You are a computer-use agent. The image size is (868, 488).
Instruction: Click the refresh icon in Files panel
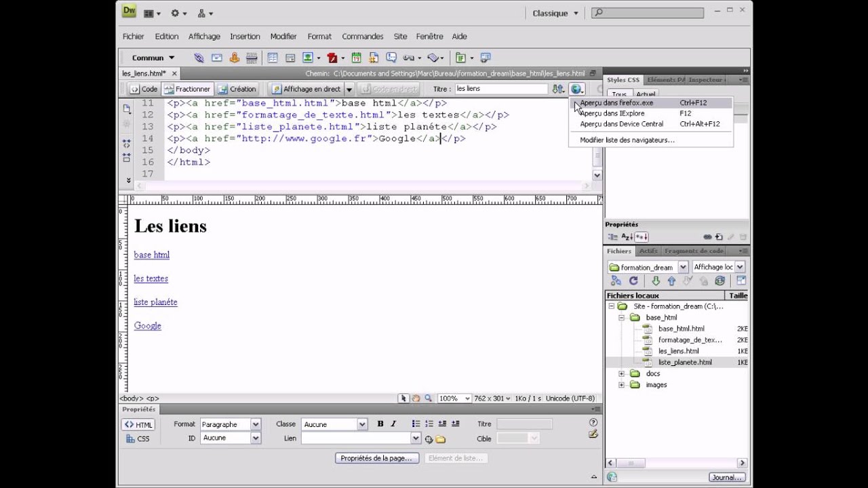[633, 281]
